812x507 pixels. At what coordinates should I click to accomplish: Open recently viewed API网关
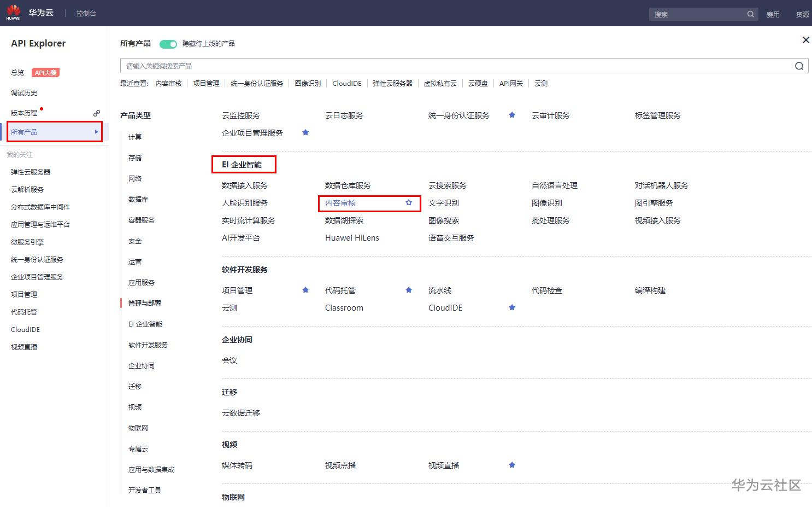coord(511,84)
